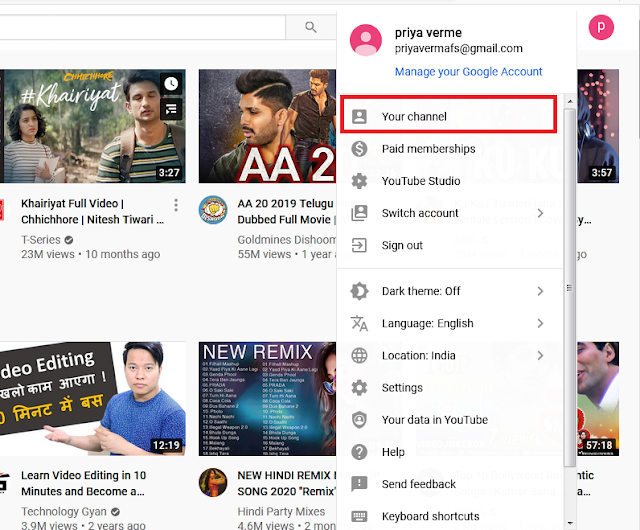
Task: Open the Hindi Party Mixes channel avatar
Action: pyautogui.click(x=213, y=482)
